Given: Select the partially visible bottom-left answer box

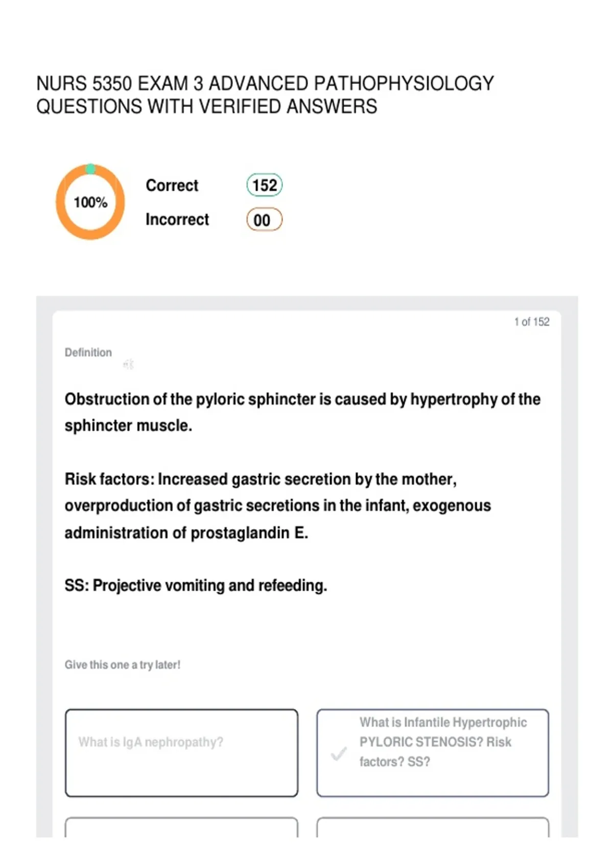Looking at the screenshot, I should (181, 827).
